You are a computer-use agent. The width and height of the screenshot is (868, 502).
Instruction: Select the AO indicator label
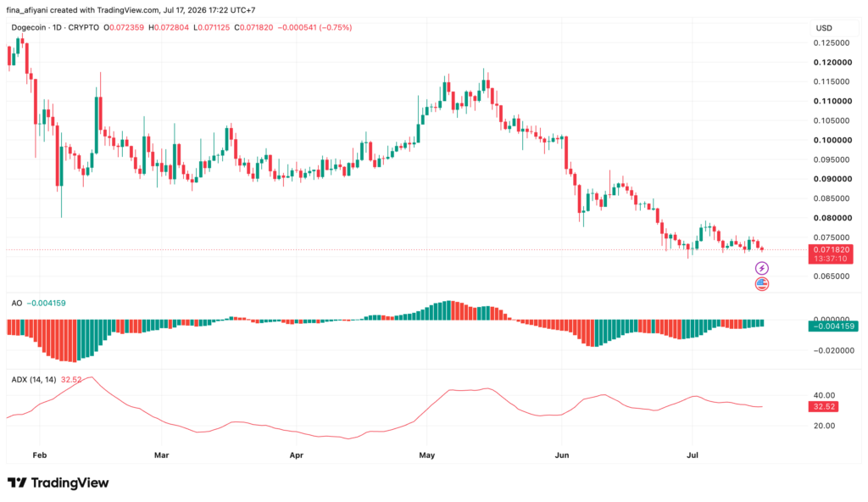[17, 303]
